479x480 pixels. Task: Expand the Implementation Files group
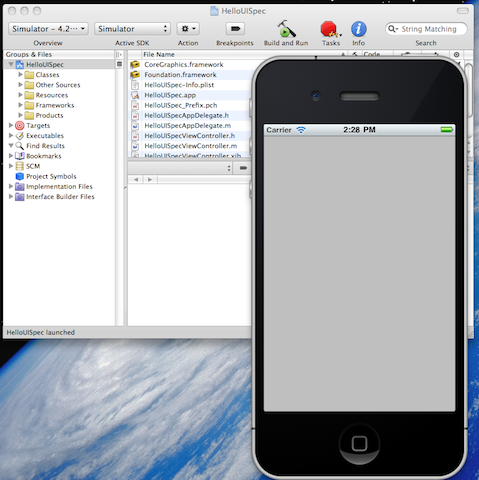point(11,186)
